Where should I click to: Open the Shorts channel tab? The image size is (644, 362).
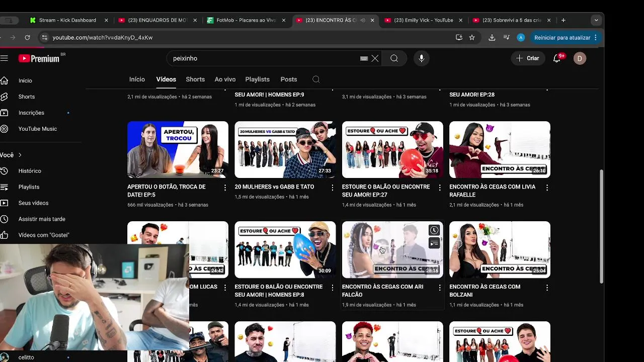(195, 79)
